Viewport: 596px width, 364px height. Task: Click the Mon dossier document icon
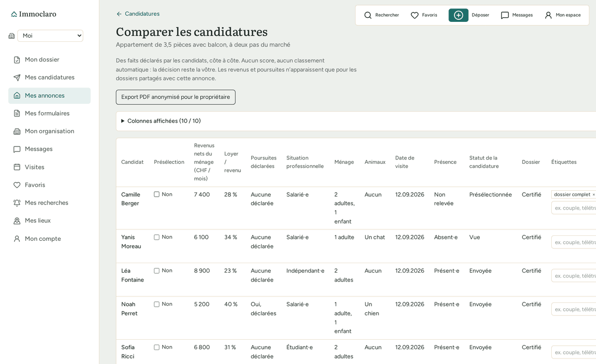click(17, 60)
